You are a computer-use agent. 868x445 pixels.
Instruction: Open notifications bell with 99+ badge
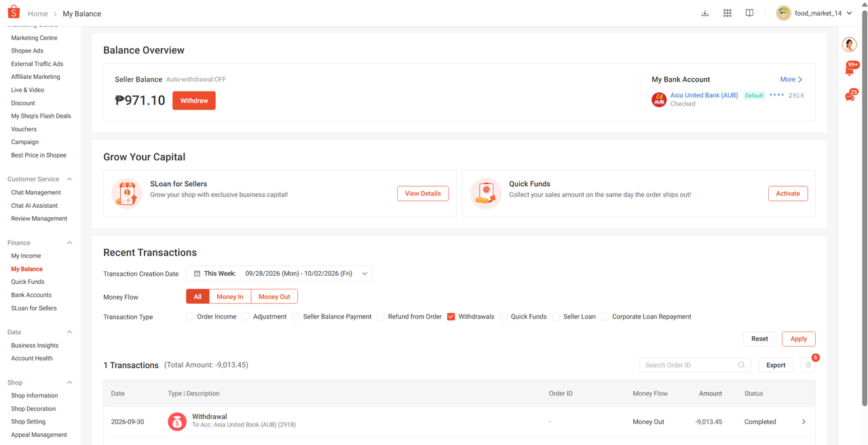[850, 69]
